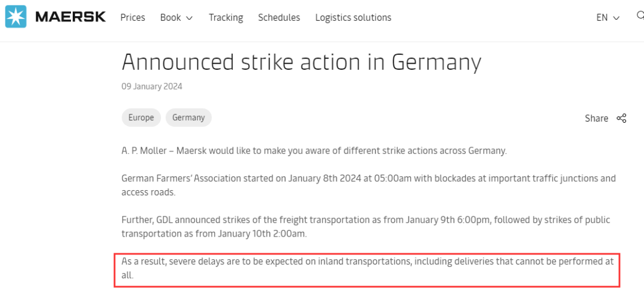
Task: Open the EN language selector
Action: [608, 18]
